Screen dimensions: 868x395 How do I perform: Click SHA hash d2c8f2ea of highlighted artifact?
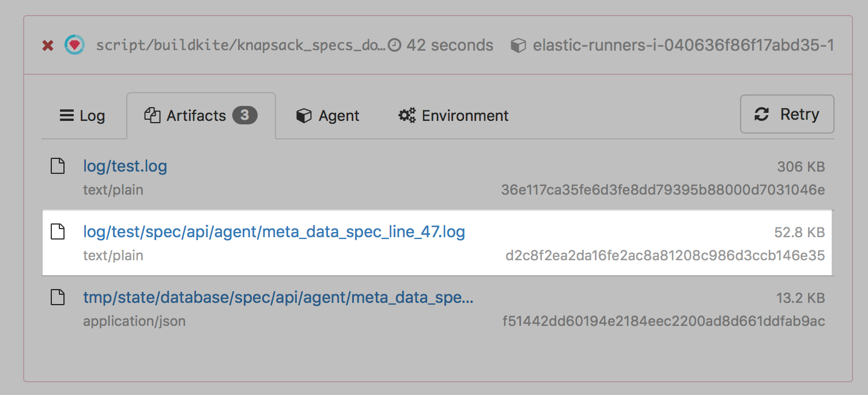[665, 255]
